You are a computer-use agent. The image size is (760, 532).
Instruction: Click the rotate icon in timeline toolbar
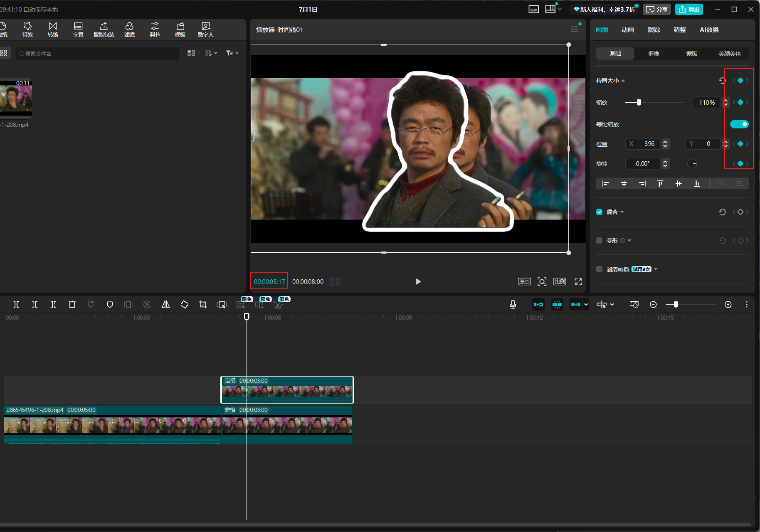184,305
